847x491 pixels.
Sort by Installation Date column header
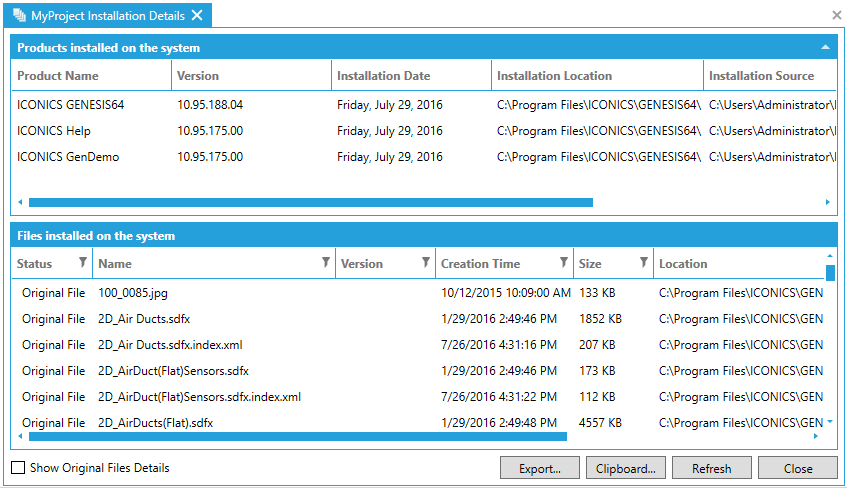[x=384, y=75]
